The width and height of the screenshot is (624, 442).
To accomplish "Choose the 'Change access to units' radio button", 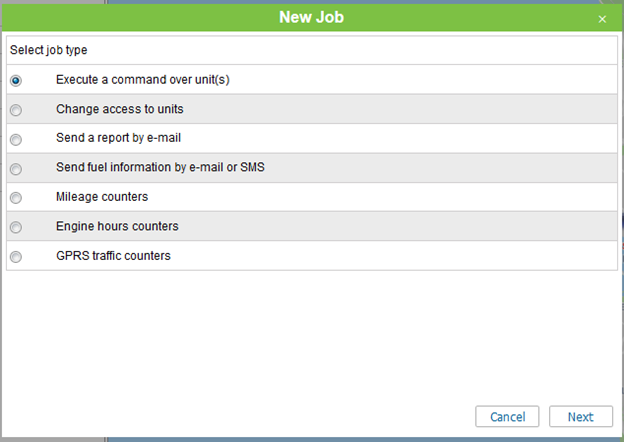I will click(x=16, y=110).
